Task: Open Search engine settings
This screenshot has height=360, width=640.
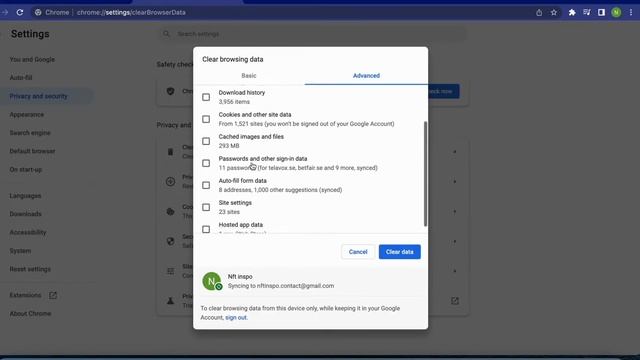Action: tap(30, 133)
